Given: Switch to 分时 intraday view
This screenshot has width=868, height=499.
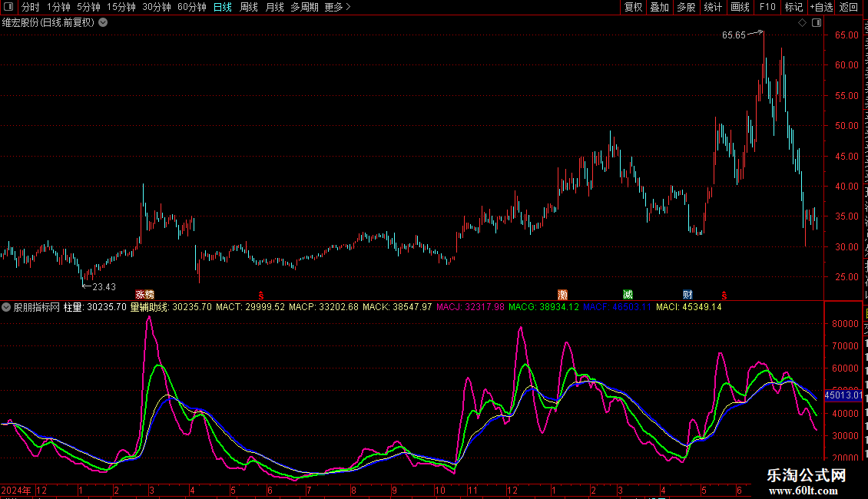Looking at the screenshot, I should 31,7.
